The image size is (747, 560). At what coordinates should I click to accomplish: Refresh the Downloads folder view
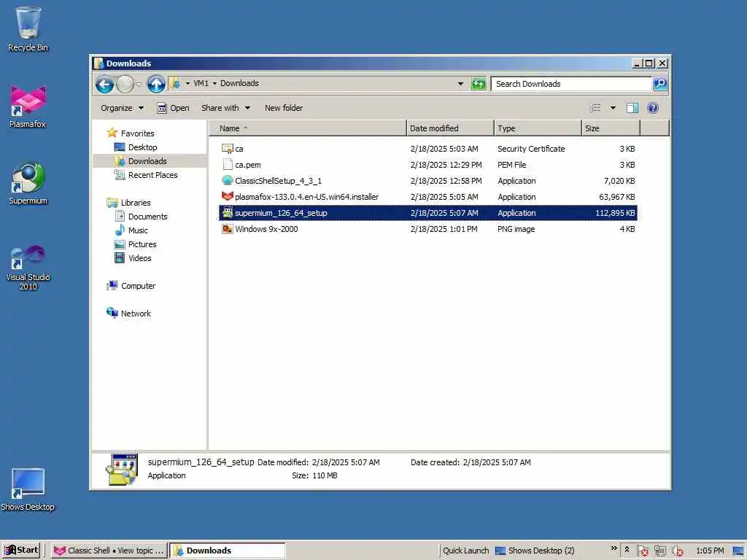(479, 84)
